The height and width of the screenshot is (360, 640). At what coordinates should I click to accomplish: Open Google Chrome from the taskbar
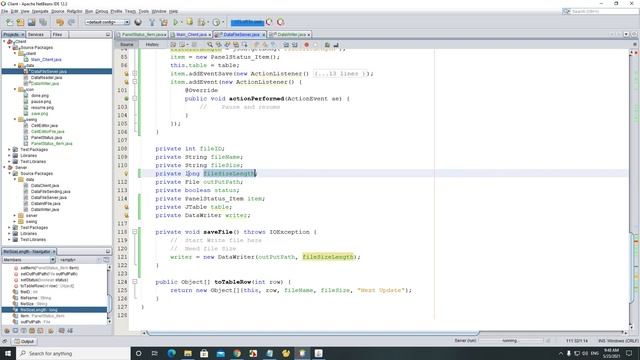237,353
